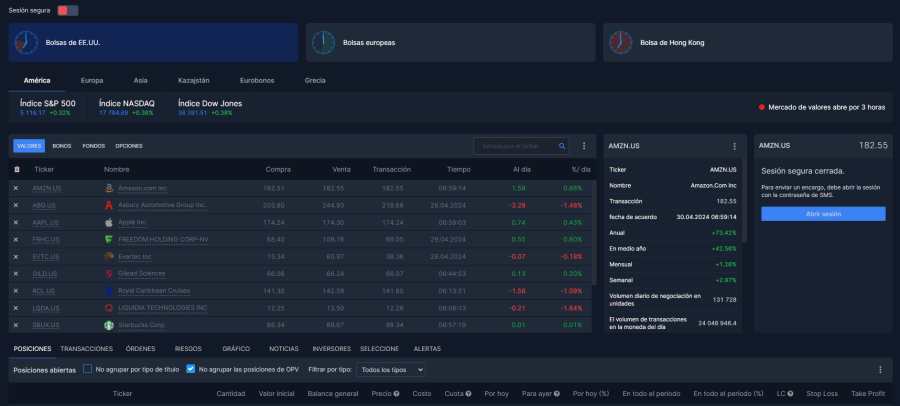The image size is (900, 406).
Task: Open the TRANSACCIONES tab
Action: (87, 349)
